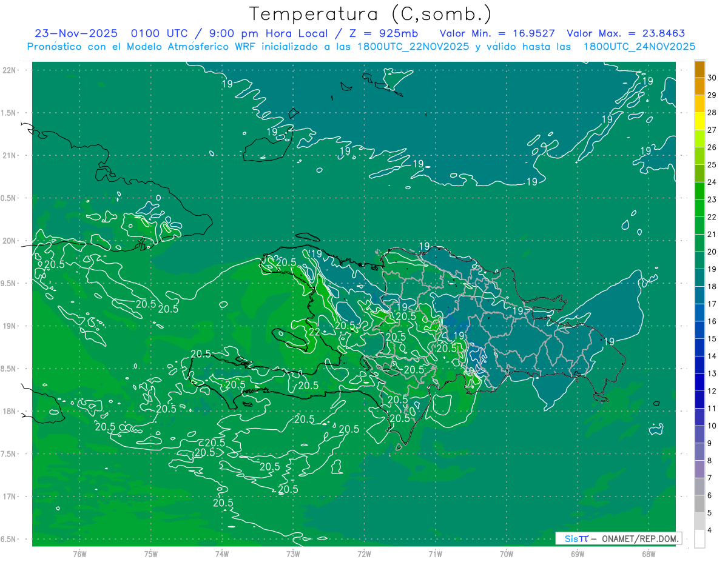Click the "76W" longitude label
Screen dimensions: 728x562
coord(79,554)
